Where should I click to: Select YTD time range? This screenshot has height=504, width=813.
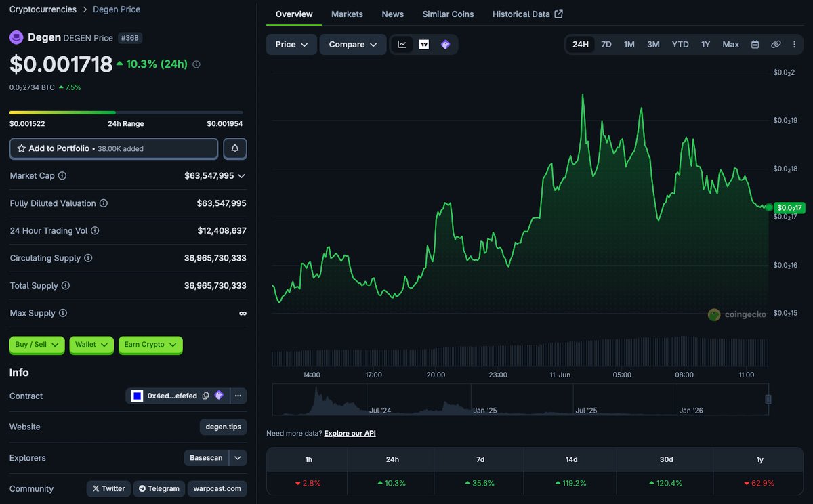(680, 45)
